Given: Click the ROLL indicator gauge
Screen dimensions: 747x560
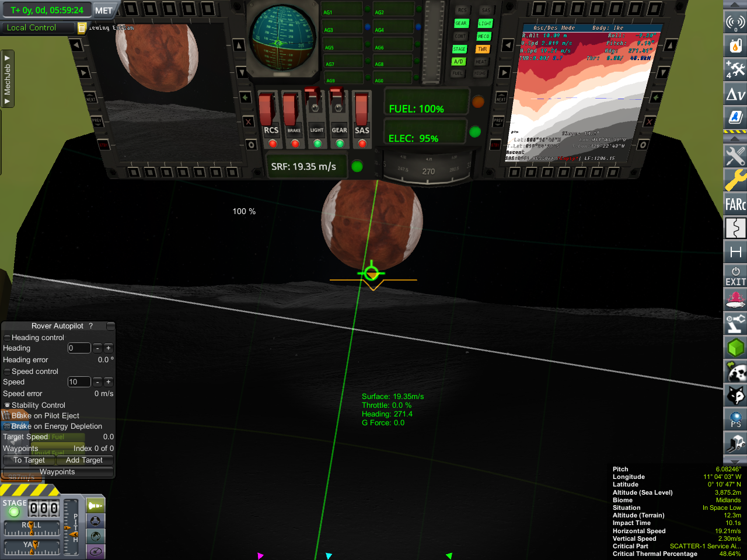Looking at the screenshot, I should pyautogui.click(x=32, y=528).
